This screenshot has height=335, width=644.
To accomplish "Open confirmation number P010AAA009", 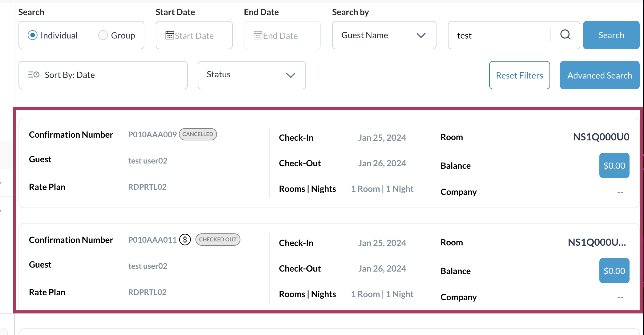I will pyautogui.click(x=152, y=135).
